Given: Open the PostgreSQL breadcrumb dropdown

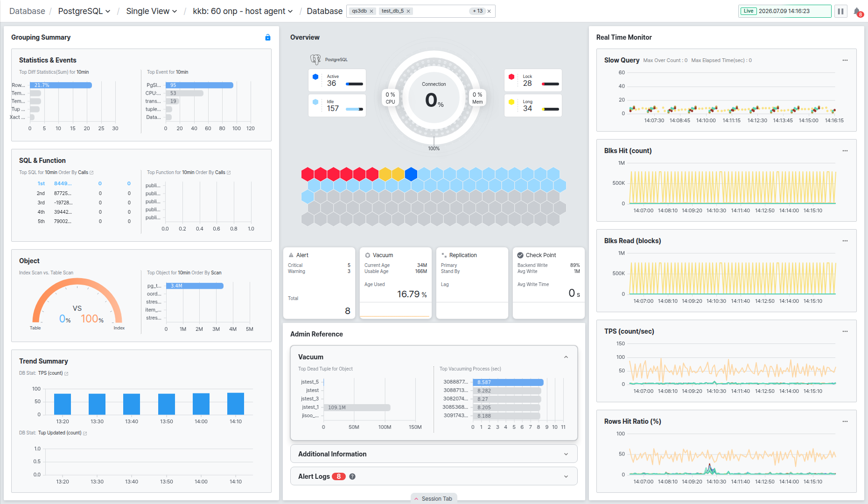Looking at the screenshot, I should tap(84, 11).
